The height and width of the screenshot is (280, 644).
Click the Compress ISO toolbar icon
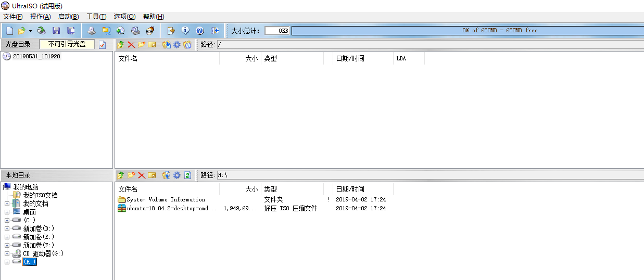coord(106,31)
